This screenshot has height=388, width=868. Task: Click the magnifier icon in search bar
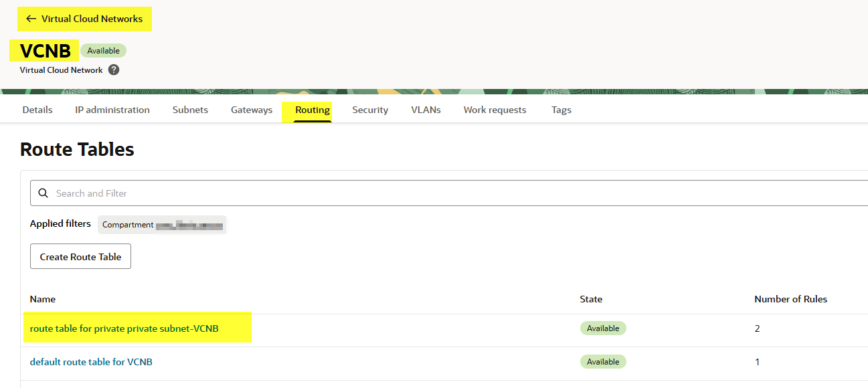[x=44, y=193]
